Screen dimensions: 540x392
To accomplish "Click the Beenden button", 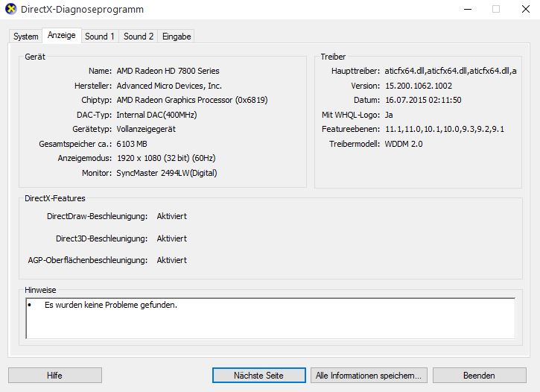I will 479,375.
